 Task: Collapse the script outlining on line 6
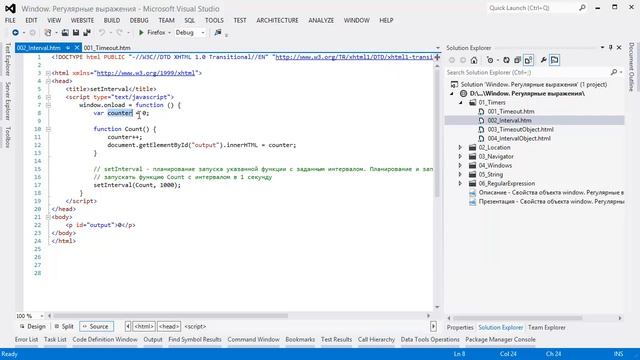click(x=48, y=97)
